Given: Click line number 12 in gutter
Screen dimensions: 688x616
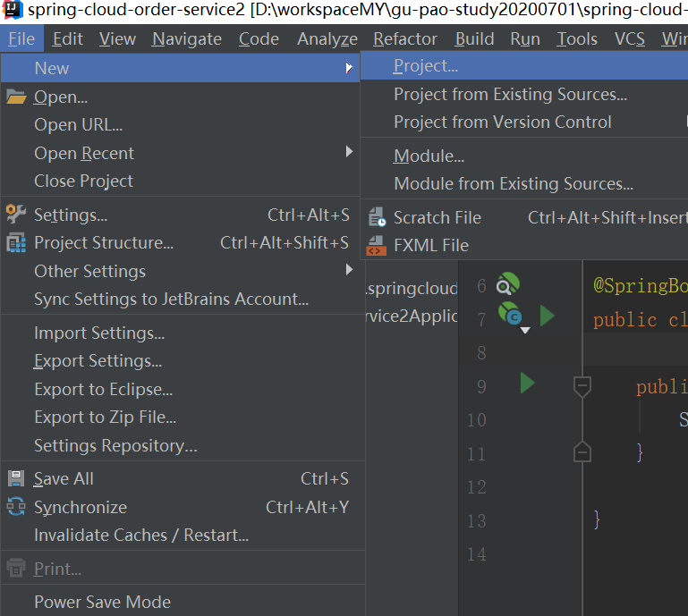Looking at the screenshot, I should pos(477,487).
